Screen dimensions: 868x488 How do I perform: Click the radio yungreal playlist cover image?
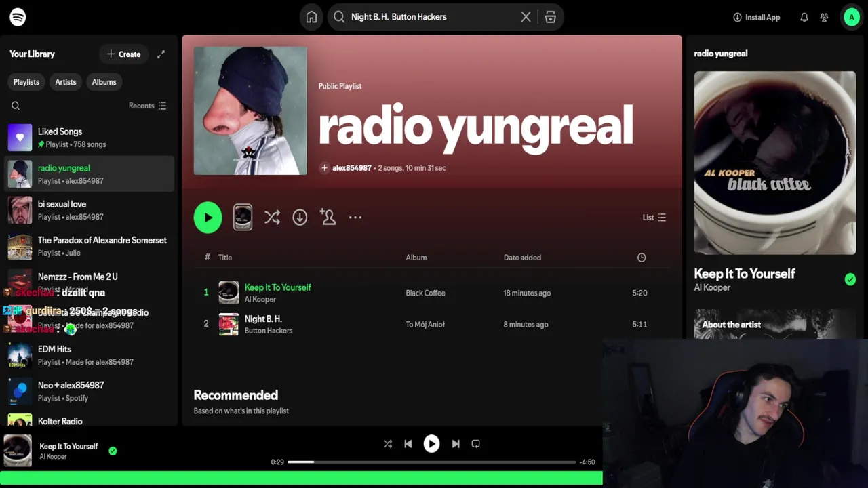[250, 110]
